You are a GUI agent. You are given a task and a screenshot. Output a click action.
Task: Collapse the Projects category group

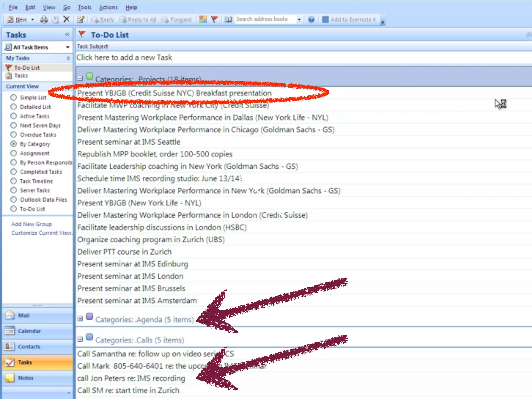coord(80,78)
